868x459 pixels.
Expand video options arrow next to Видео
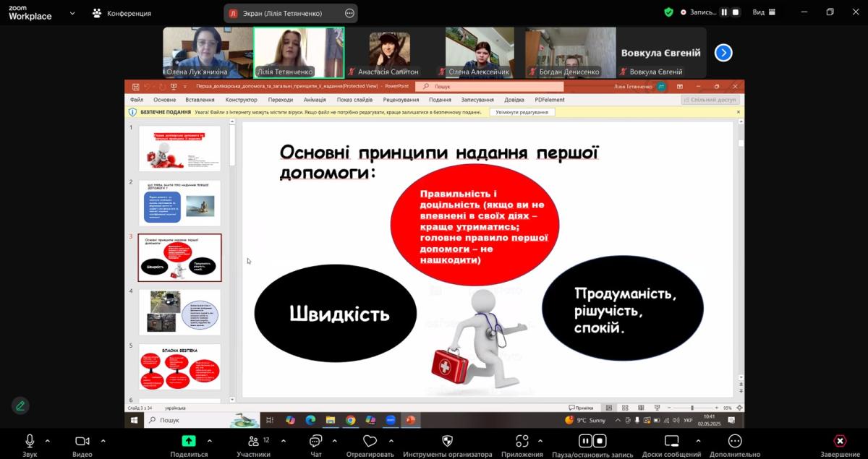(103, 441)
